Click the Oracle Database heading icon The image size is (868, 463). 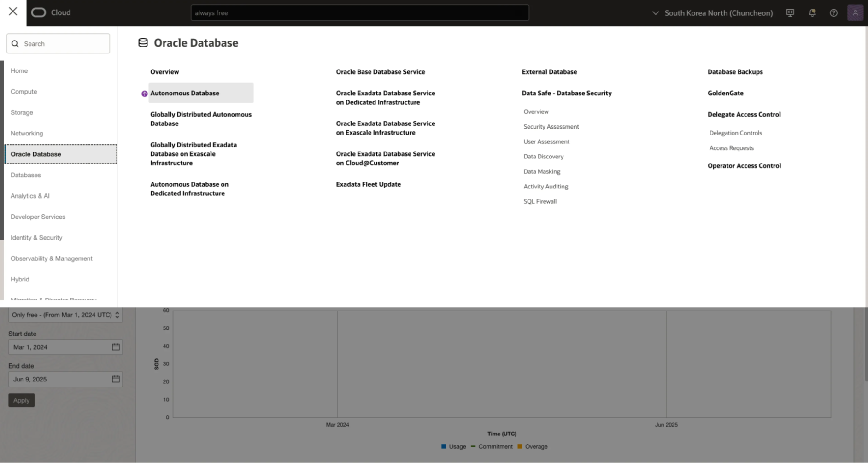point(143,43)
